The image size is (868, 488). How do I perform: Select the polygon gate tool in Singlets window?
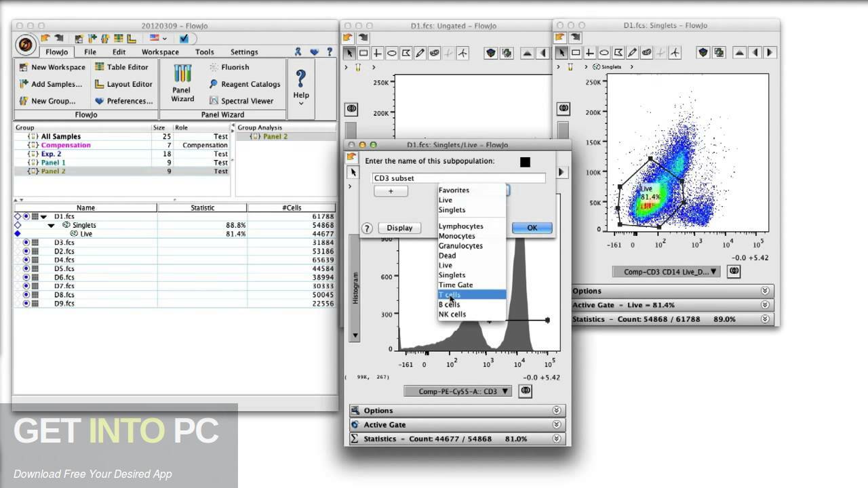[618, 52]
